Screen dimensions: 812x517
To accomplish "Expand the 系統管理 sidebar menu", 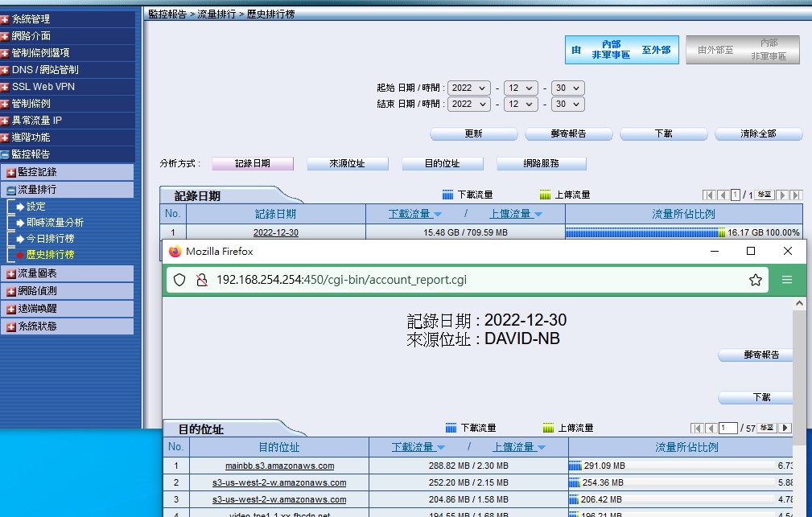I will coord(6,18).
